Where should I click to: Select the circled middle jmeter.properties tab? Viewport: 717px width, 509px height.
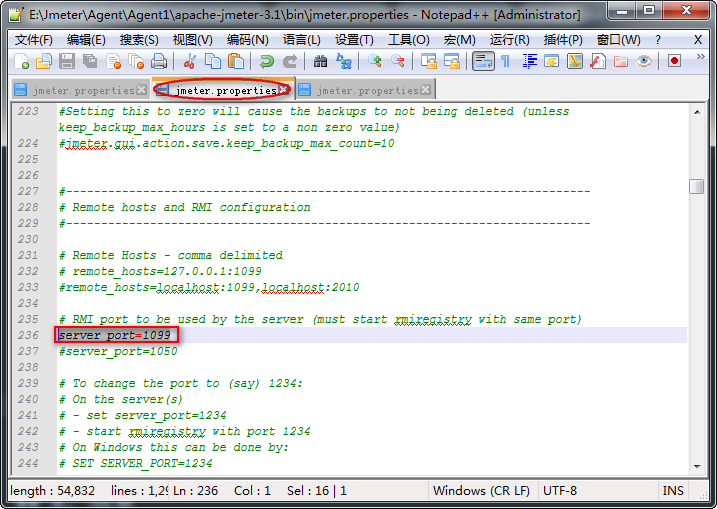(x=223, y=90)
